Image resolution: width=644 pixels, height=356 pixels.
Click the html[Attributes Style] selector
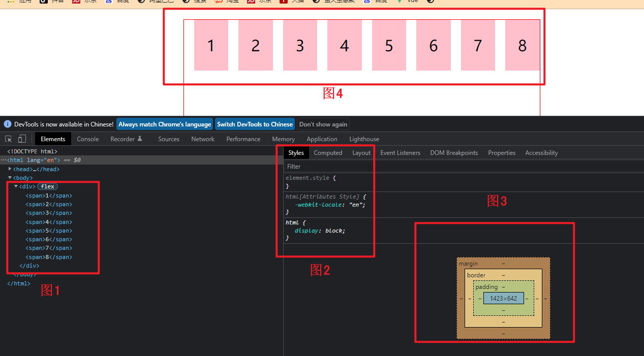[x=323, y=196]
